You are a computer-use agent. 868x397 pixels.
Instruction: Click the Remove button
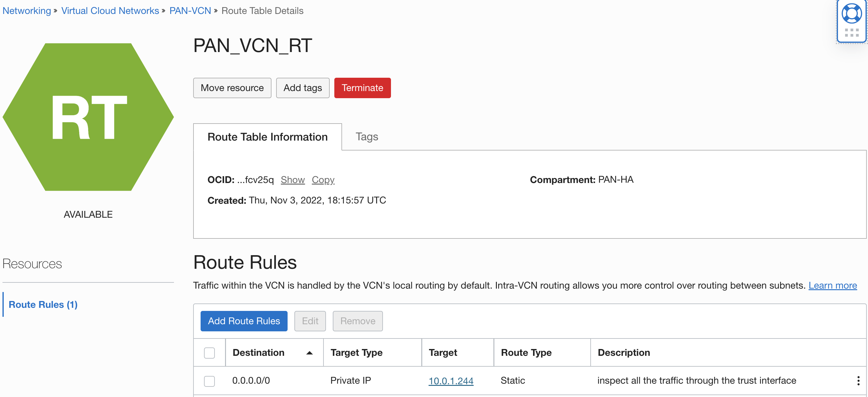358,321
